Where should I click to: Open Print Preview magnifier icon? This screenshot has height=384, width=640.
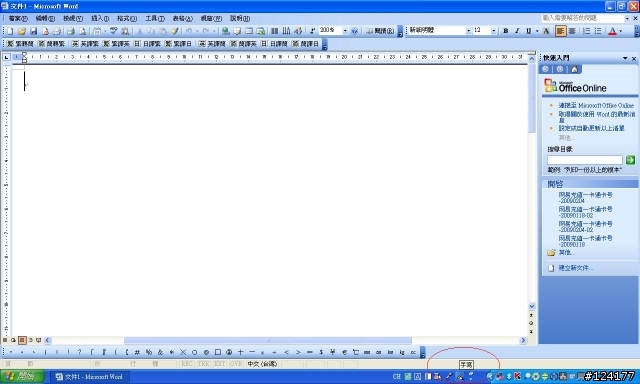(82, 31)
